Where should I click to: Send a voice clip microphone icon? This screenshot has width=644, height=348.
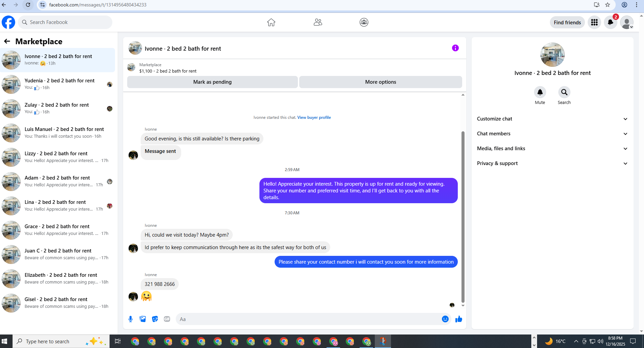pyautogui.click(x=131, y=319)
